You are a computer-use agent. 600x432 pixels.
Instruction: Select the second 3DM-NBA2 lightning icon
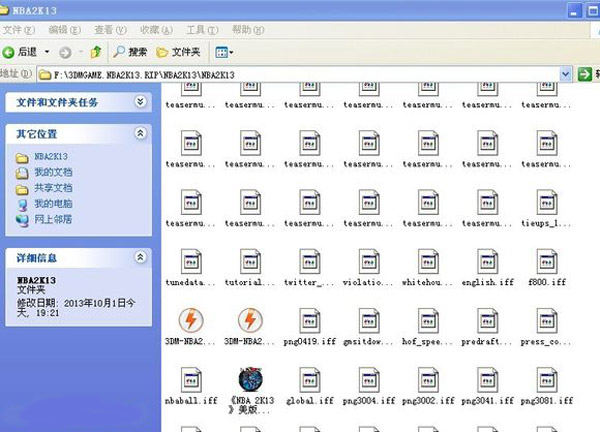[250, 320]
